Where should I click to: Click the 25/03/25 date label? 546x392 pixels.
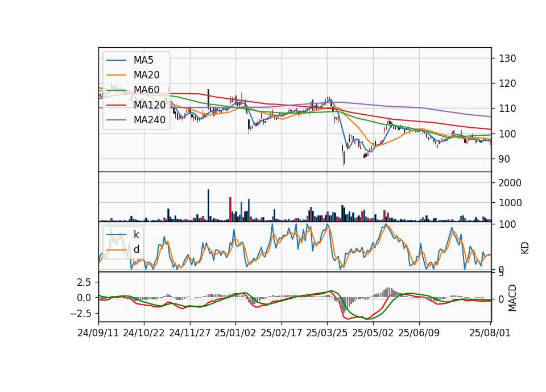pyautogui.click(x=326, y=333)
